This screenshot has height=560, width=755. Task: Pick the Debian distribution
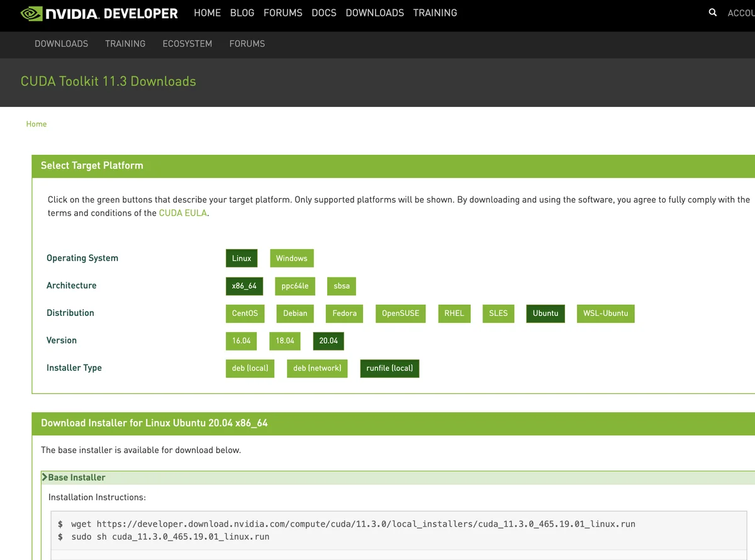click(295, 313)
